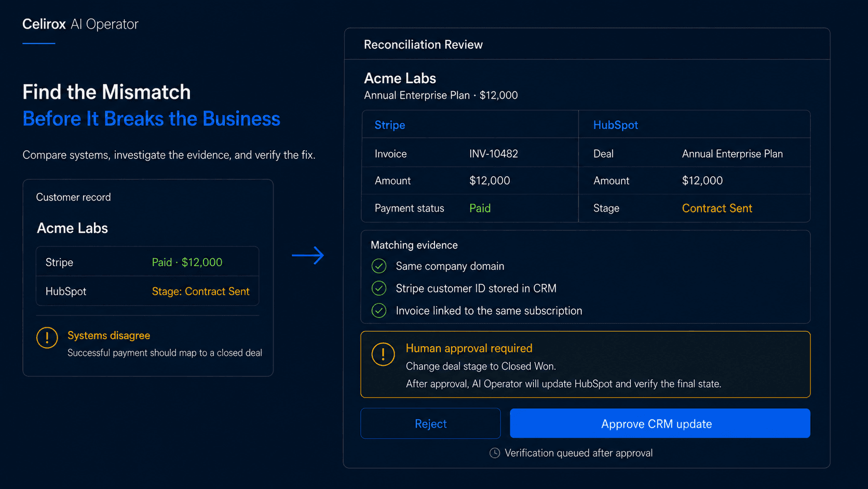
Task: Click the Systems disagree warning icon
Action: [47, 338]
